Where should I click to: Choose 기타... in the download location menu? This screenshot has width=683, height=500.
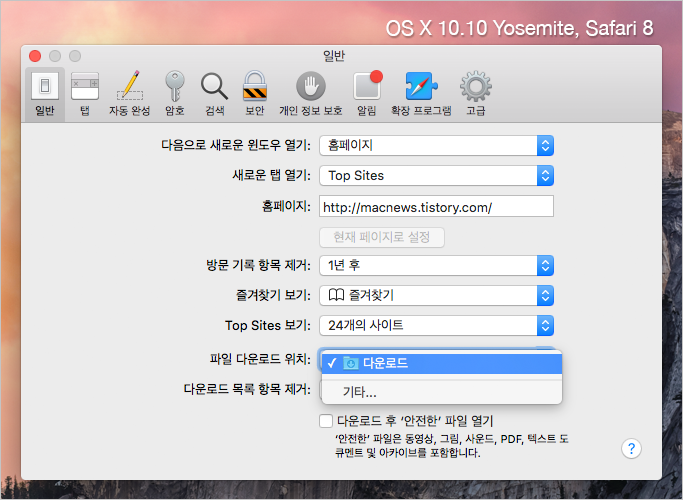[442, 392]
